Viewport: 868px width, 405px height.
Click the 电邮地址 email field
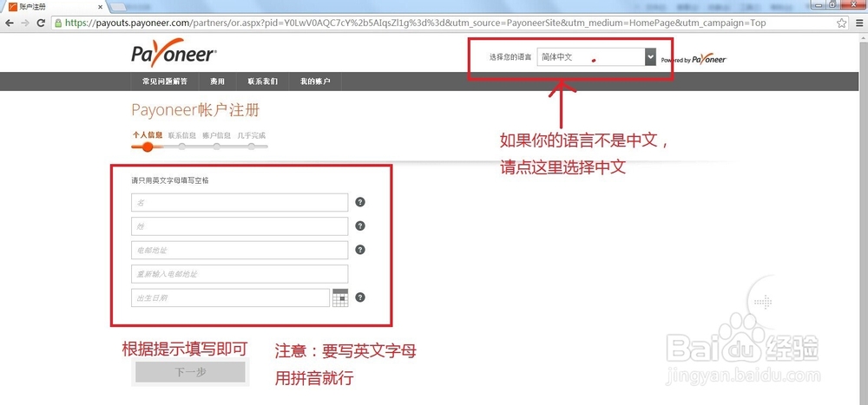click(240, 250)
